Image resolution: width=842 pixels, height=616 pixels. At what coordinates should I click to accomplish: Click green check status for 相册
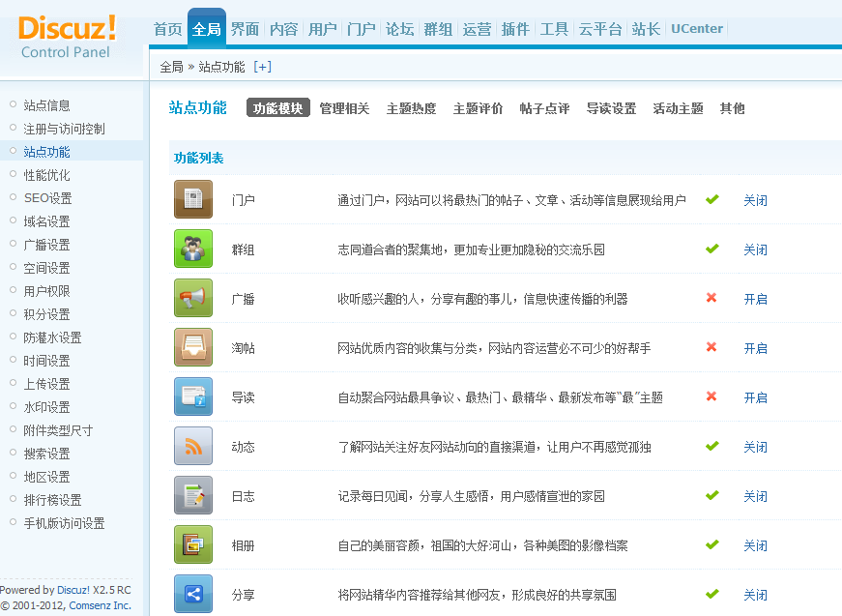point(712,545)
